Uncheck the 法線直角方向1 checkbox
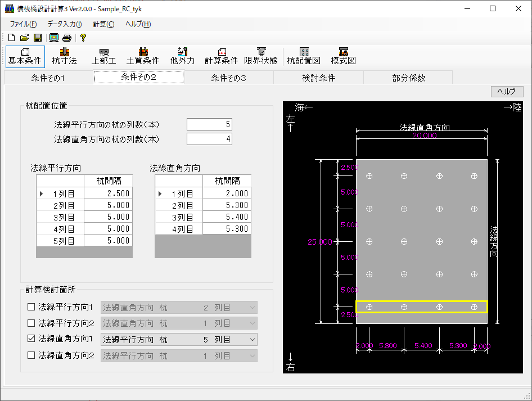The image size is (532, 401). click(31, 339)
